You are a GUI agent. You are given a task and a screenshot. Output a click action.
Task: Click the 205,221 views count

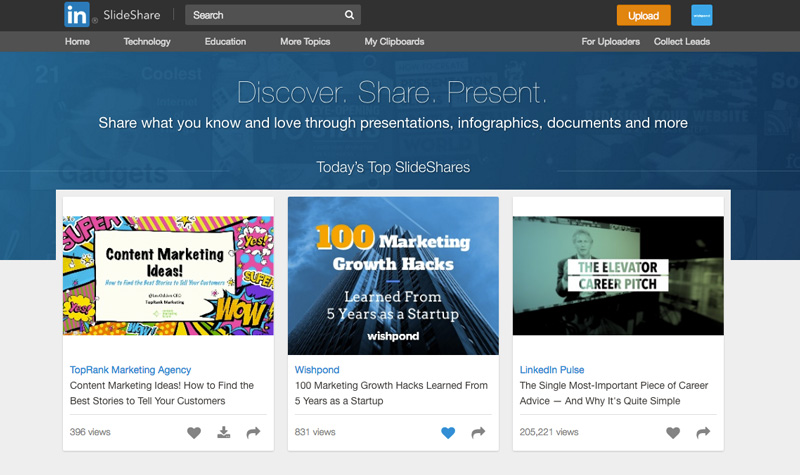click(549, 432)
